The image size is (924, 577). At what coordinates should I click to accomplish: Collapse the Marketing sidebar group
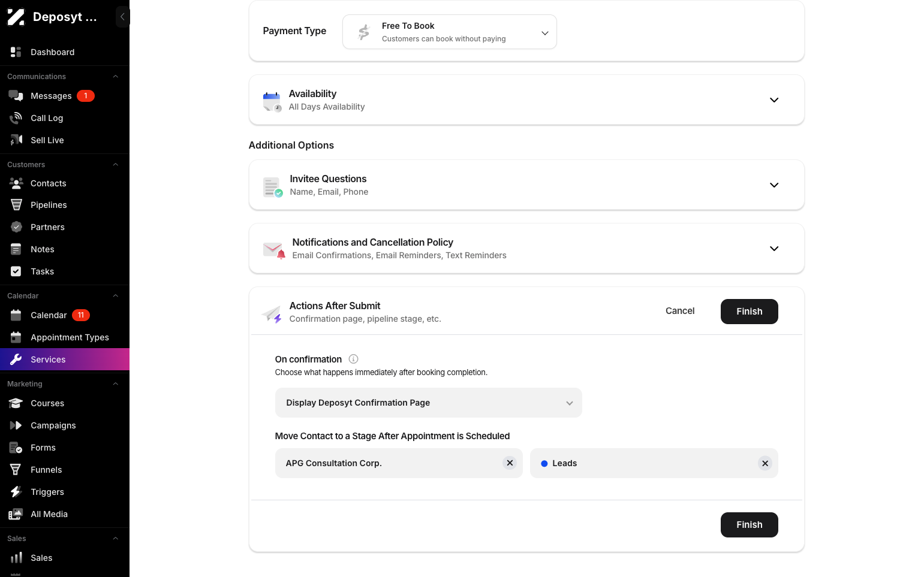(116, 384)
